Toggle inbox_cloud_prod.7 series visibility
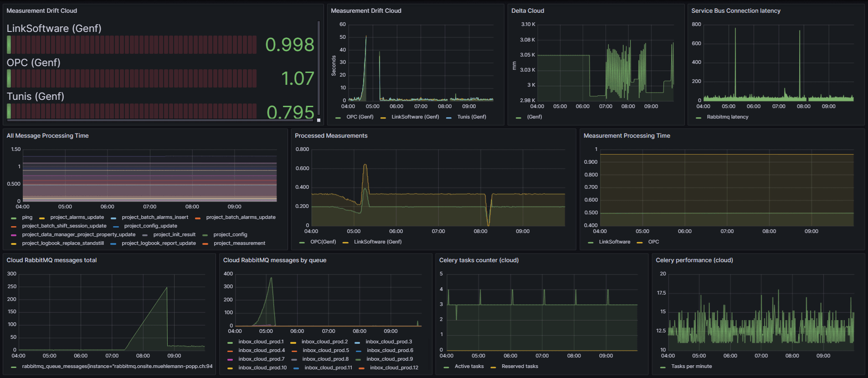 261,359
